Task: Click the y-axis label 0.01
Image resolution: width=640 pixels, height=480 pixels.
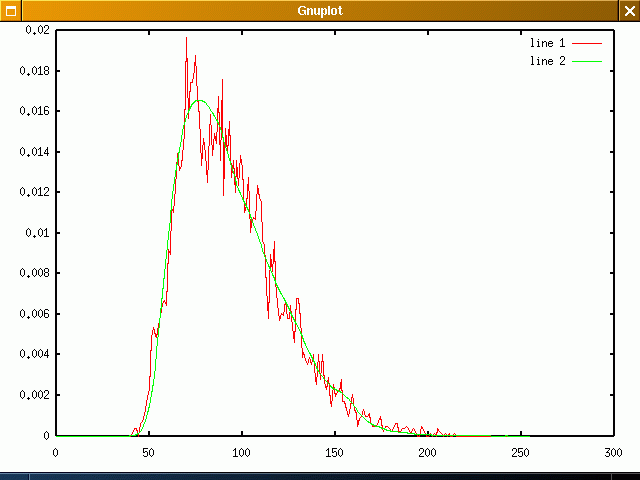Action: pos(37,233)
